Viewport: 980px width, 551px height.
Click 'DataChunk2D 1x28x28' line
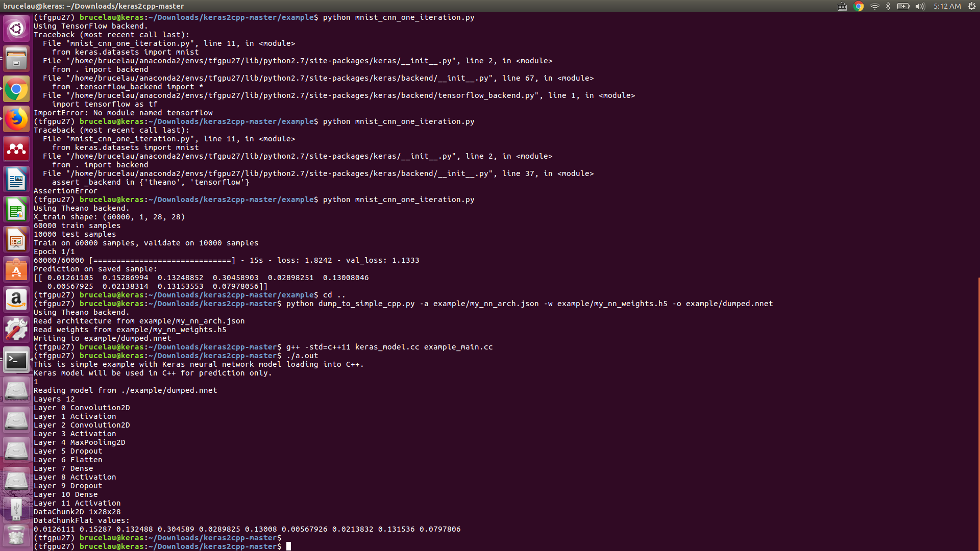(77, 512)
